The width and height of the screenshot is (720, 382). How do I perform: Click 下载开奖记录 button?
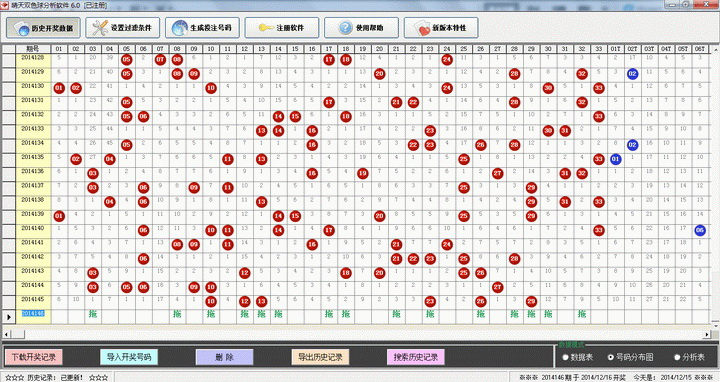(34, 357)
